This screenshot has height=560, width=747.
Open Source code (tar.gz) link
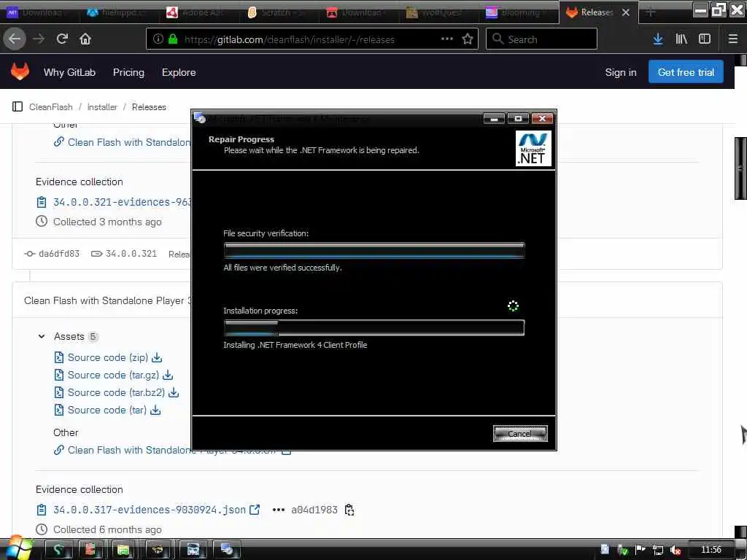[x=113, y=375]
